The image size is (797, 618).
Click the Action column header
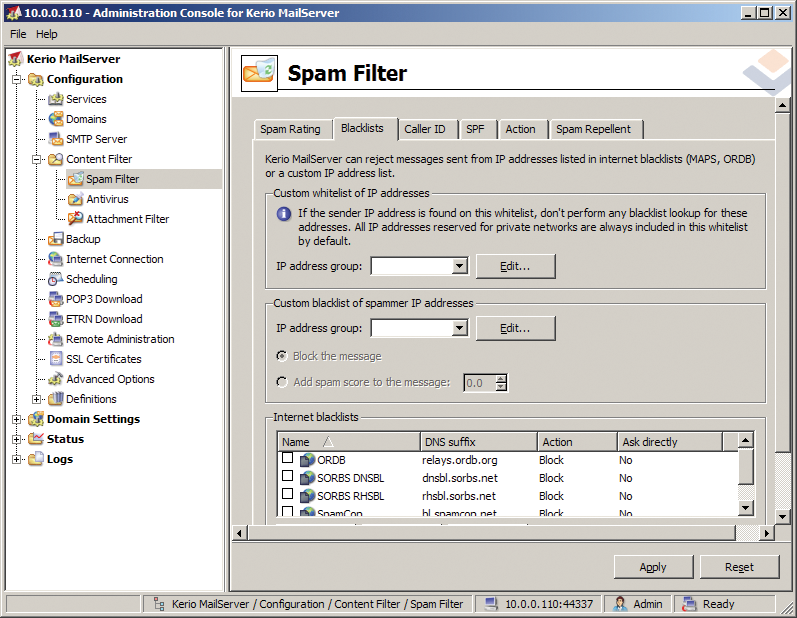(577, 442)
